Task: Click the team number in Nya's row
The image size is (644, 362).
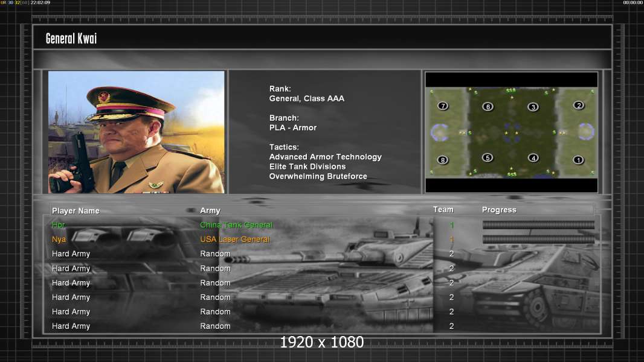Action: tap(452, 239)
